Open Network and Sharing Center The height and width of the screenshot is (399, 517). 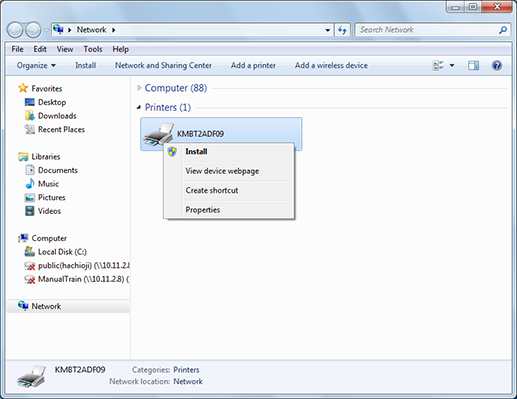click(163, 66)
